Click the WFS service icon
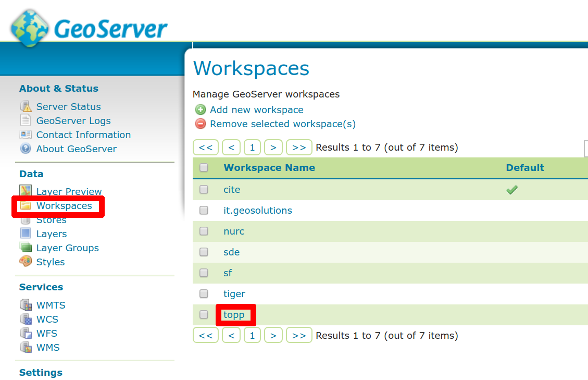The height and width of the screenshot is (380, 588). [x=26, y=333]
